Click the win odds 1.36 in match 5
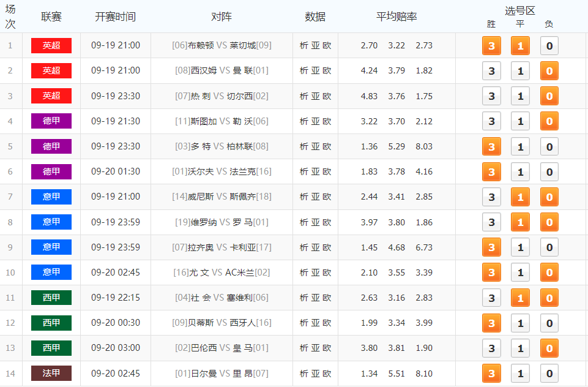Viewport: 588px width, 387px height. point(369,146)
